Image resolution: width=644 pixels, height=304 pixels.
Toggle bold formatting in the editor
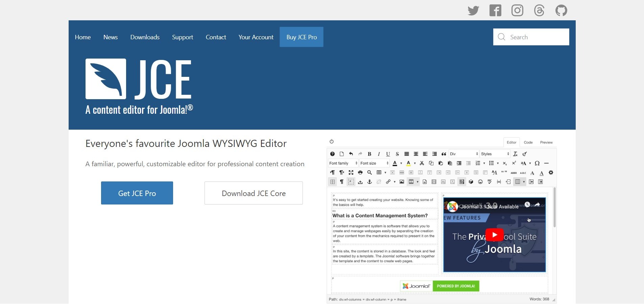click(369, 154)
